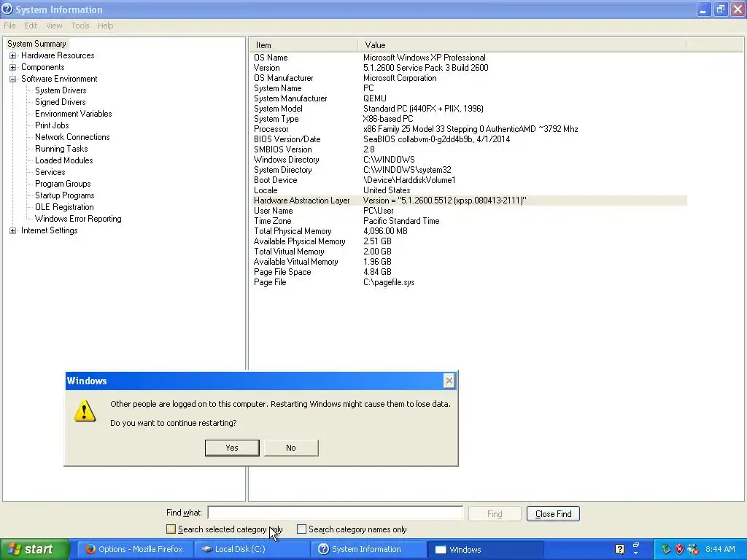Switch to Options - Mozilla Firefox taskbar item
This screenshot has width=747, height=560.
pyautogui.click(x=135, y=549)
